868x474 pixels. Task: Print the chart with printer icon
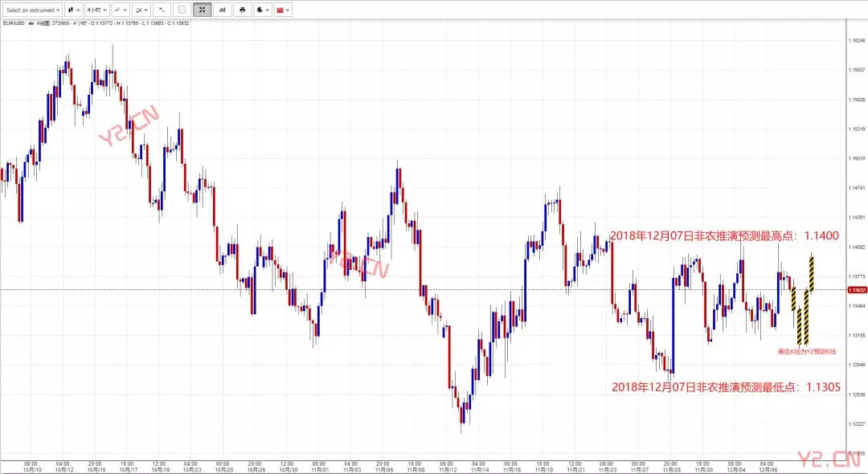tap(243, 10)
